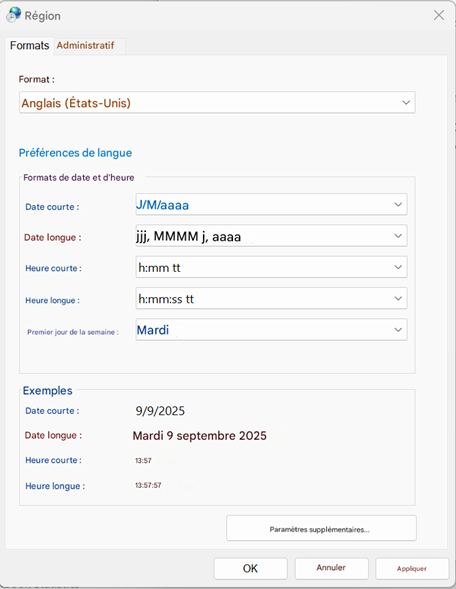Close the Région dialog window

[x=439, y=15]
